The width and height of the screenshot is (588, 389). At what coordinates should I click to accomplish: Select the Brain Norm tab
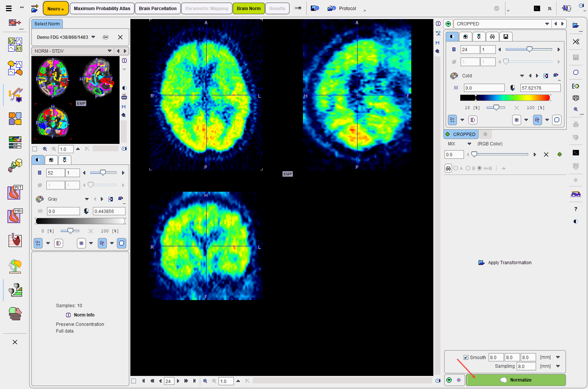tap(249, 9)
